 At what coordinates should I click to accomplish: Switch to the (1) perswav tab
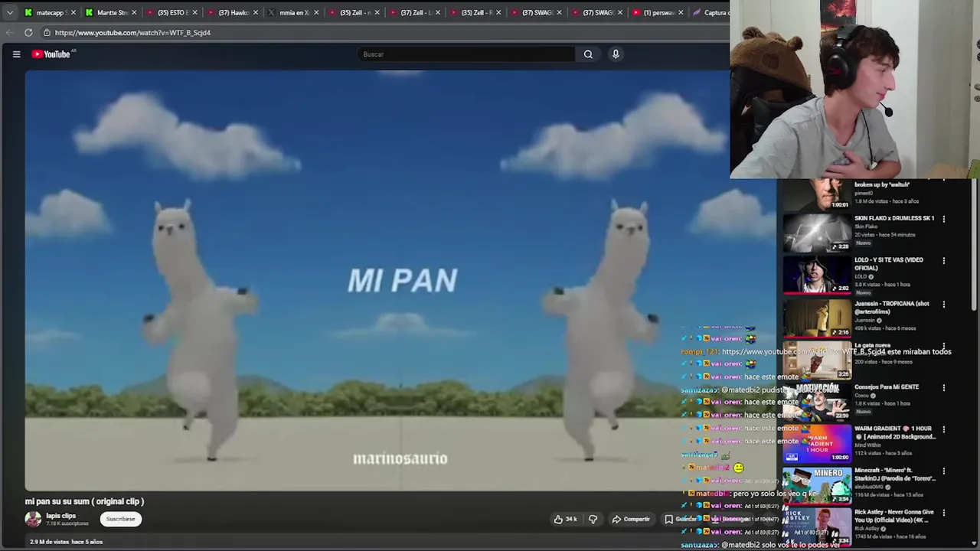click(658, 12)
